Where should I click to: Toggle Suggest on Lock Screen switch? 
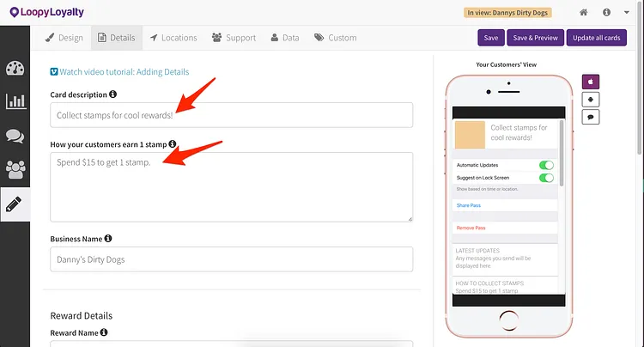pos(546,178)
